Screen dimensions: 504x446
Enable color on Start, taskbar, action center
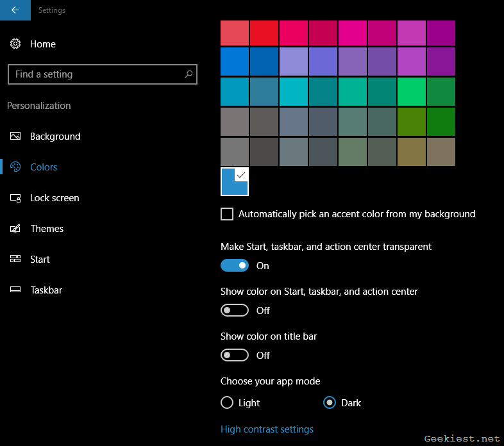coord(235,310)
